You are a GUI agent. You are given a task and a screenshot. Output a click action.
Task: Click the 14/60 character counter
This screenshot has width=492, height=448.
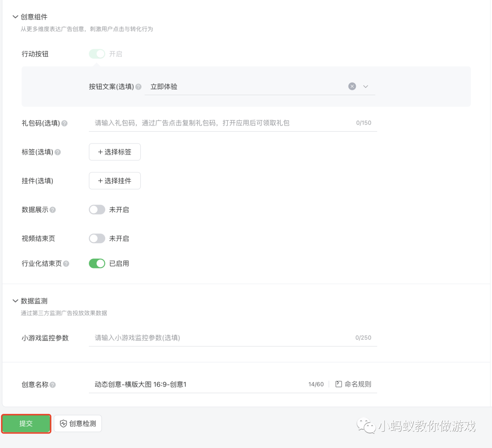point(316,384)
